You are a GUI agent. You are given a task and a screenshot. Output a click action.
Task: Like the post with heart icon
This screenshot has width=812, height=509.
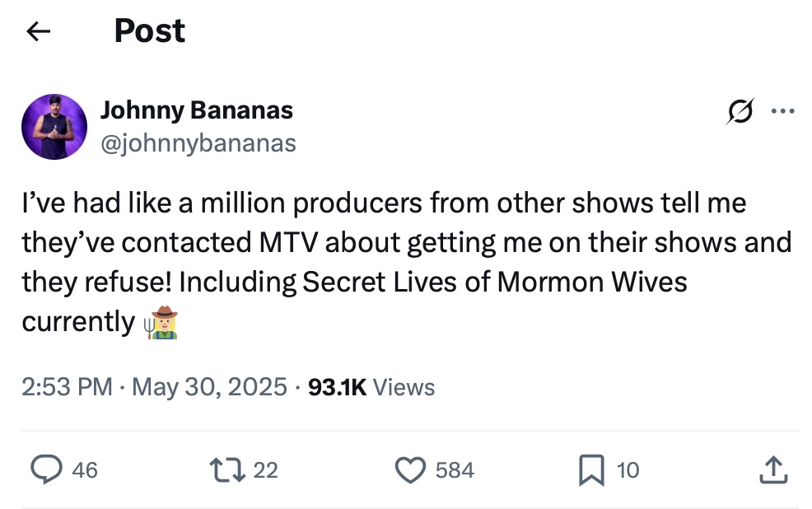pyautogui.click(x=409, y=469)
